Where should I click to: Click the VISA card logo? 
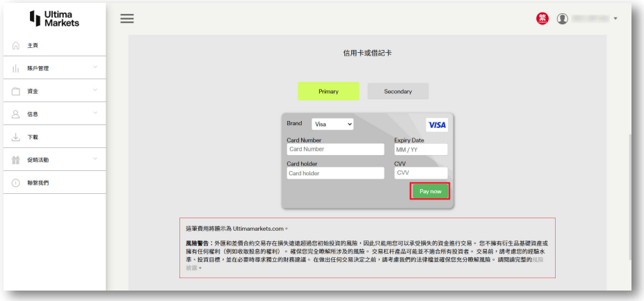tap(437, 125)
